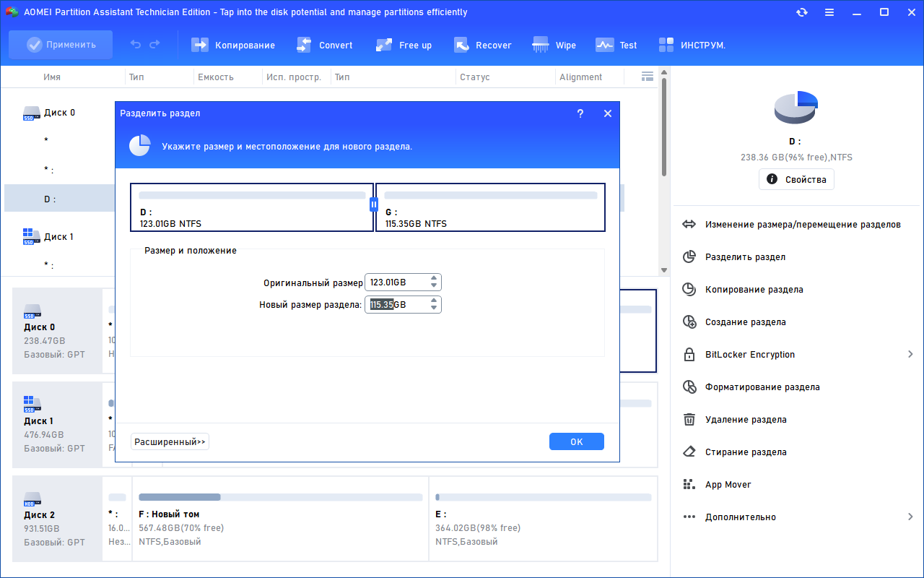Open the Копирование toolbar item
The height and width of the screenshot is (578, 924).
(232, 45)
